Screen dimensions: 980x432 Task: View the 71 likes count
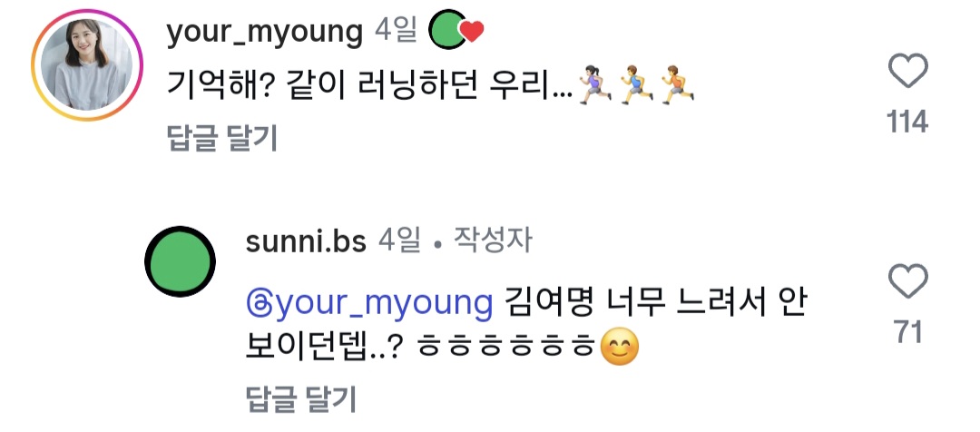coord(908,331)
